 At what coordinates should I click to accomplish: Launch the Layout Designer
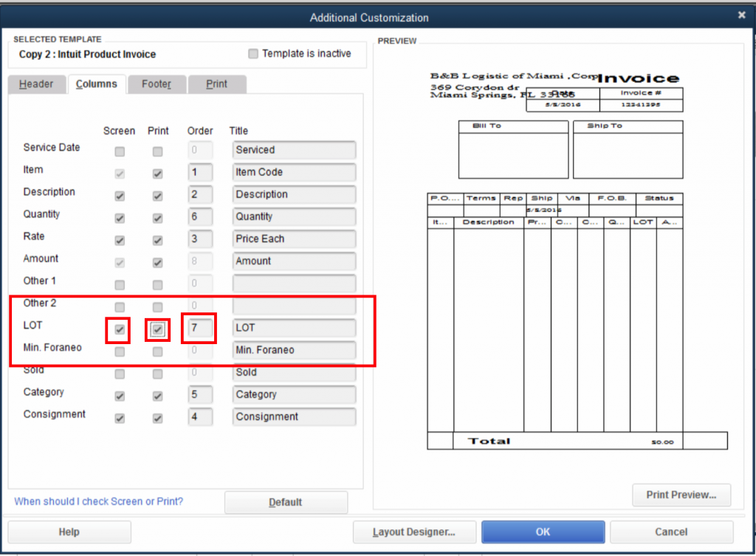tap(413, 532)
